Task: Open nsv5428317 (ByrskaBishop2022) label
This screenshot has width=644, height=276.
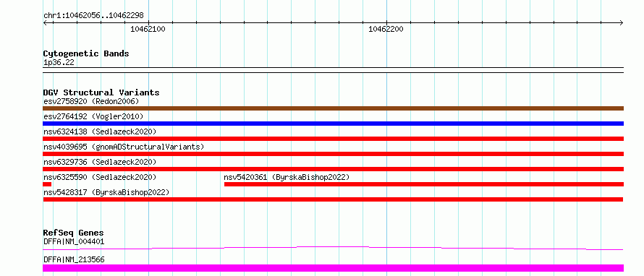Action: [x=106, y=192]
